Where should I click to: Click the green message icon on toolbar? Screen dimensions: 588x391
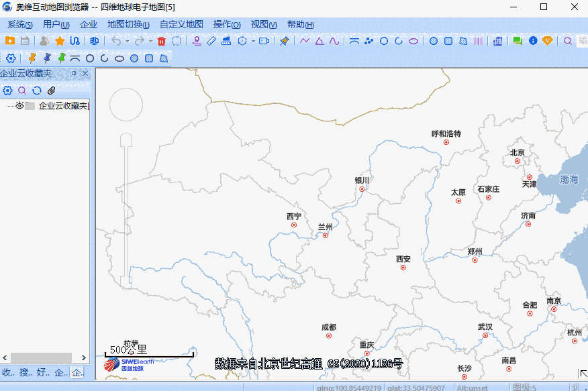coord(516,40)
